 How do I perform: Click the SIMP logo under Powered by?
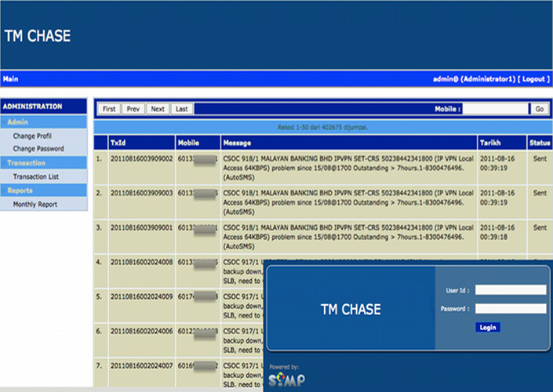pyautogui.click(x=287, y=380)
